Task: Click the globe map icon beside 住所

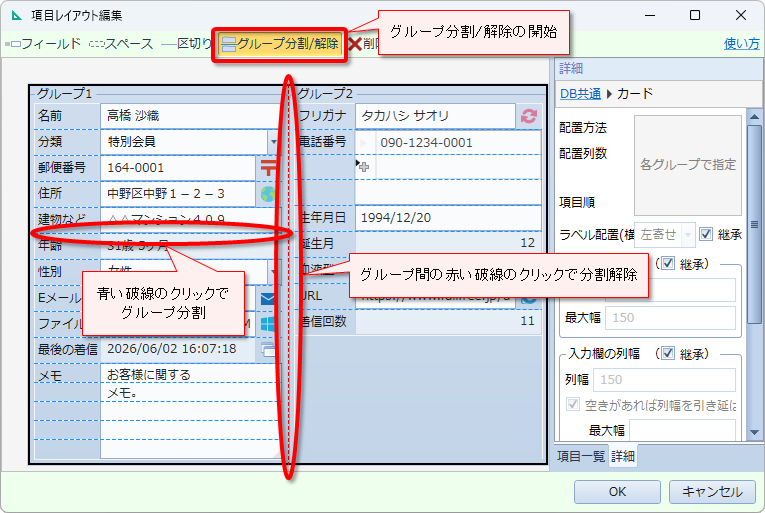Action: pos(268,194)
